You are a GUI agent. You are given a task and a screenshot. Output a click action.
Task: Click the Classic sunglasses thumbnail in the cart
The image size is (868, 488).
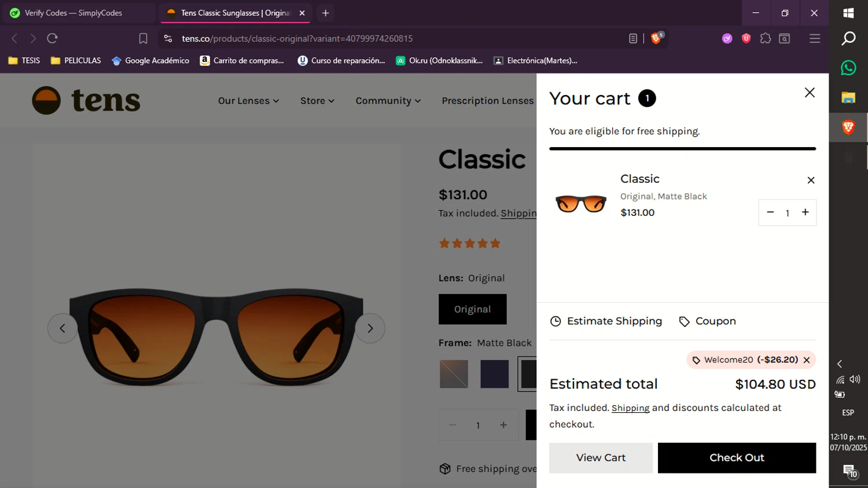click(x=580, y=204)
